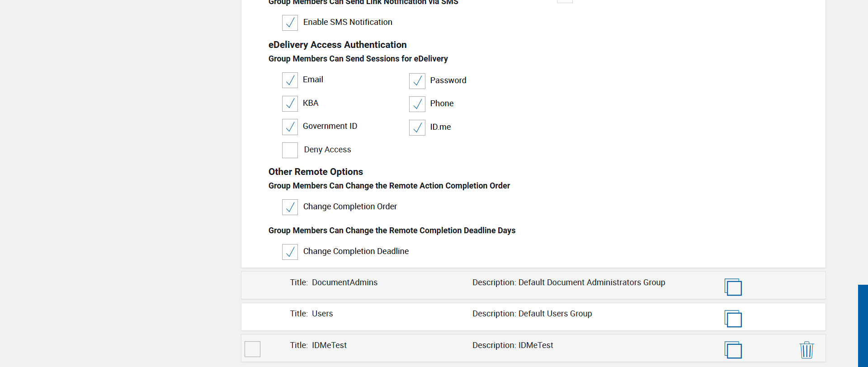Toggle Phone authentication checkbox
Viewport: 868px width, 367px height.
click(x=417, y=104)
